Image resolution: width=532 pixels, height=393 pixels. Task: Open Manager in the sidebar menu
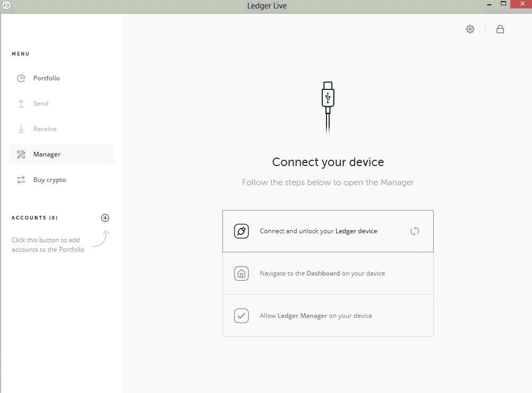click(x=62, y=154)
